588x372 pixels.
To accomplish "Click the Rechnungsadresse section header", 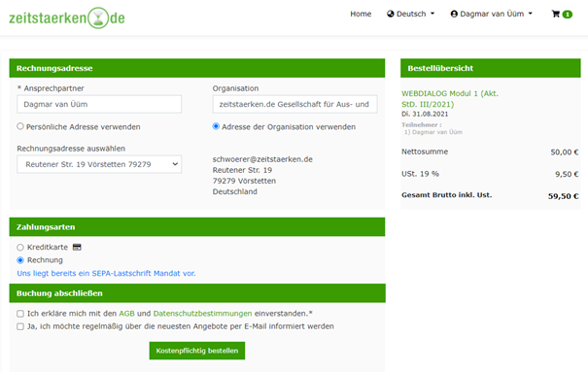I will click(x=197, y=68).
